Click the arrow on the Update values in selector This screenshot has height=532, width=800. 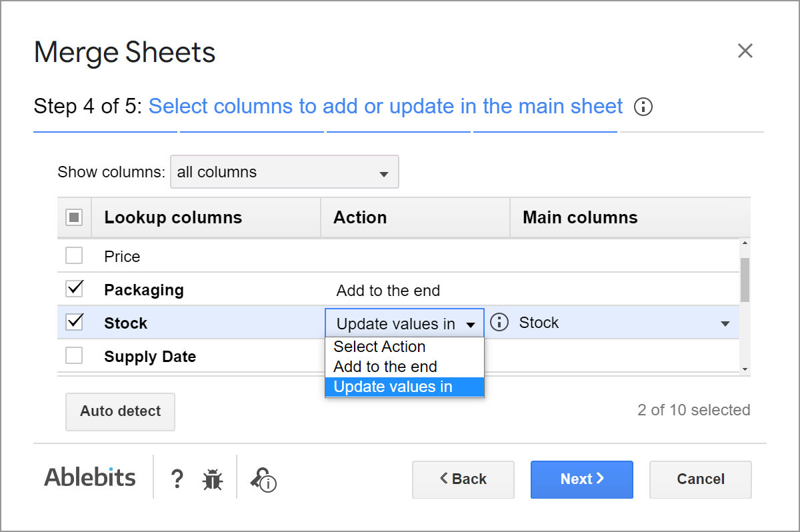pos(471,323)
